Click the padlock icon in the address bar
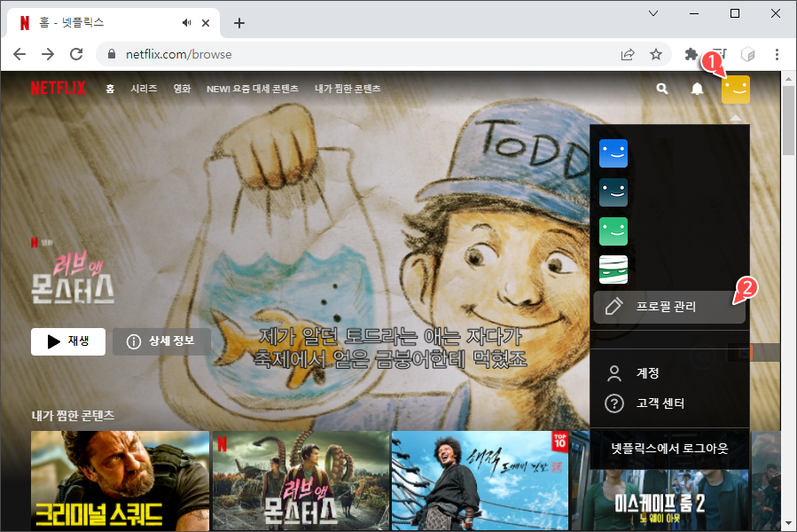The height and width of the screenshot is (532, 797). (111, 54)
